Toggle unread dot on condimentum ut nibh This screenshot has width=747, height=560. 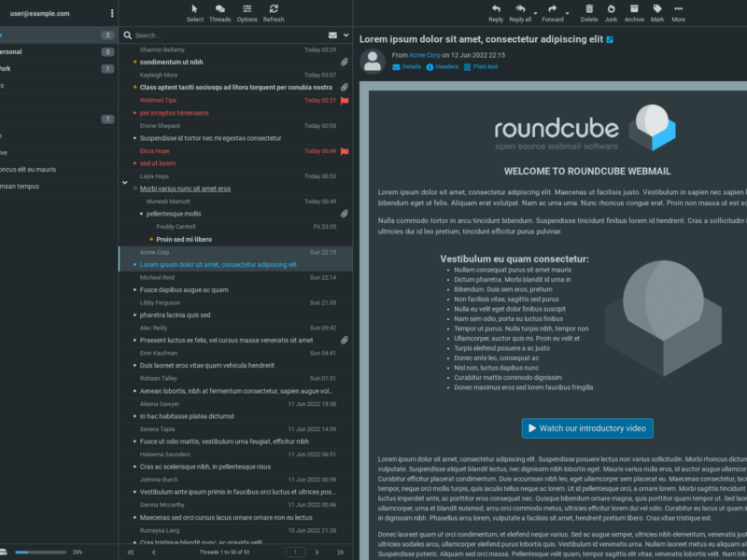134,62
